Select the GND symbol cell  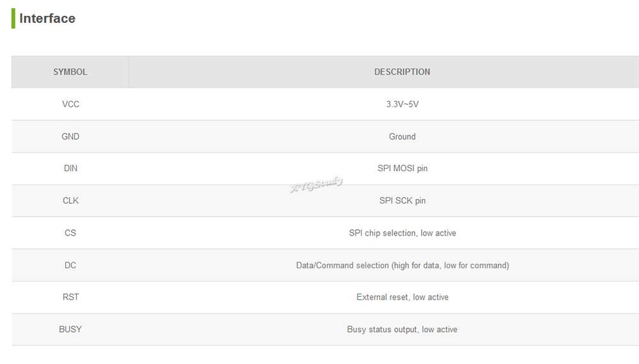70,137
